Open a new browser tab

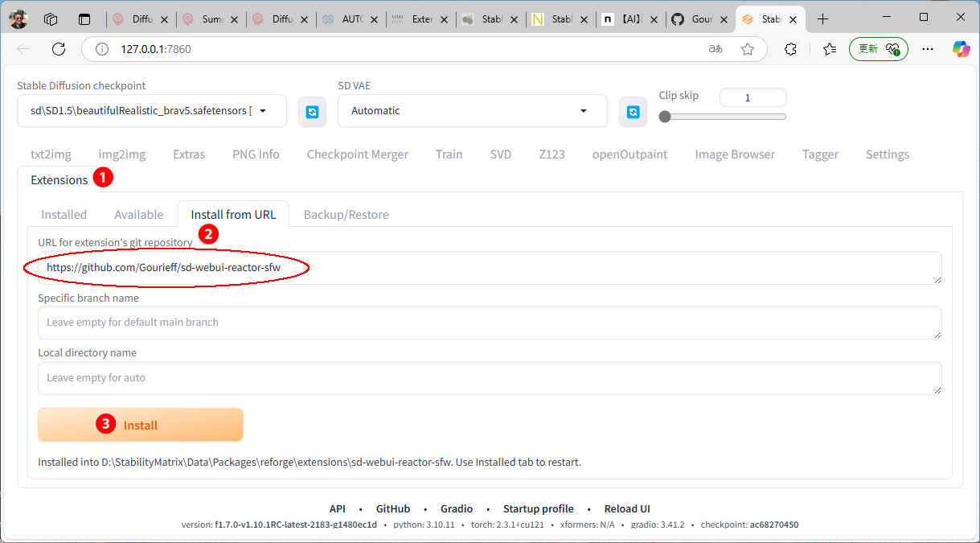tap(822, 19)
